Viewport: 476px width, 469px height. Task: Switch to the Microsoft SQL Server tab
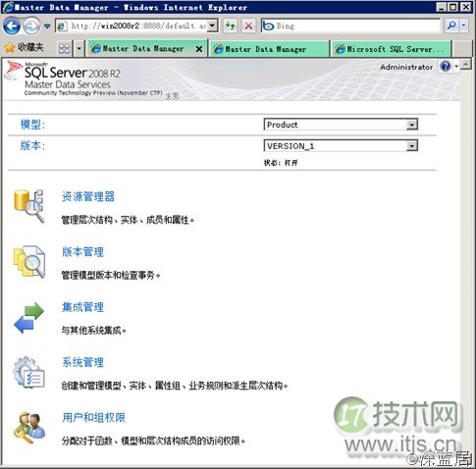point(391,49)
